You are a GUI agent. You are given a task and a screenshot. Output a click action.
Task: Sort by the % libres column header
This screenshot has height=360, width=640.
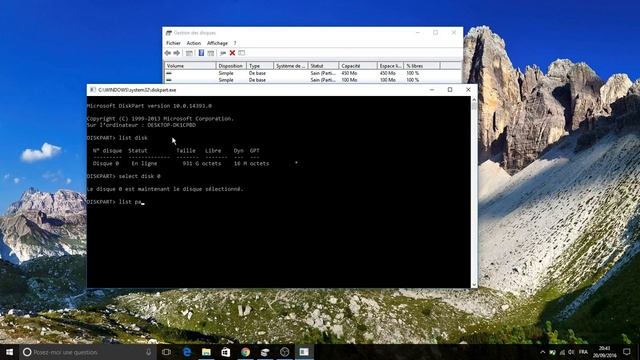(422, 66)
